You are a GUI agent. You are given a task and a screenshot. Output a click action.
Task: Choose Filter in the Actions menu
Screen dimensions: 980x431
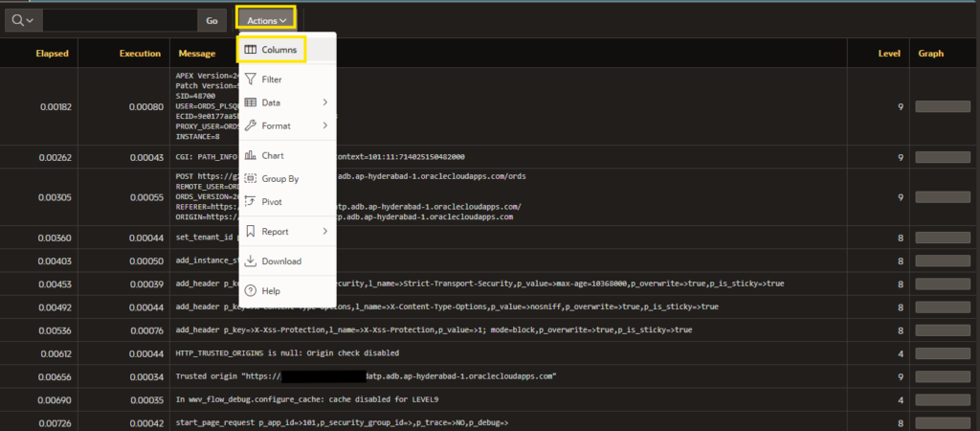(287, 79)
